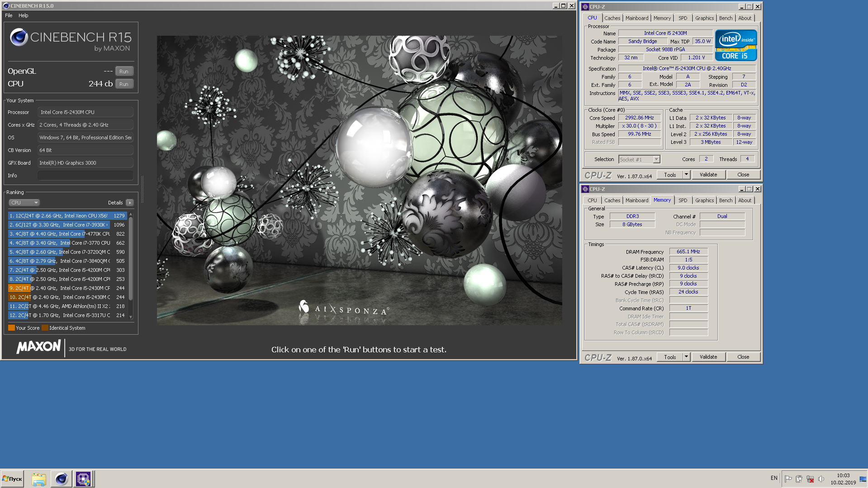Select ranking row 5 Core i7-3720QM 590
The height and width of the screenshot is (488, 868).
click(67, 252)
